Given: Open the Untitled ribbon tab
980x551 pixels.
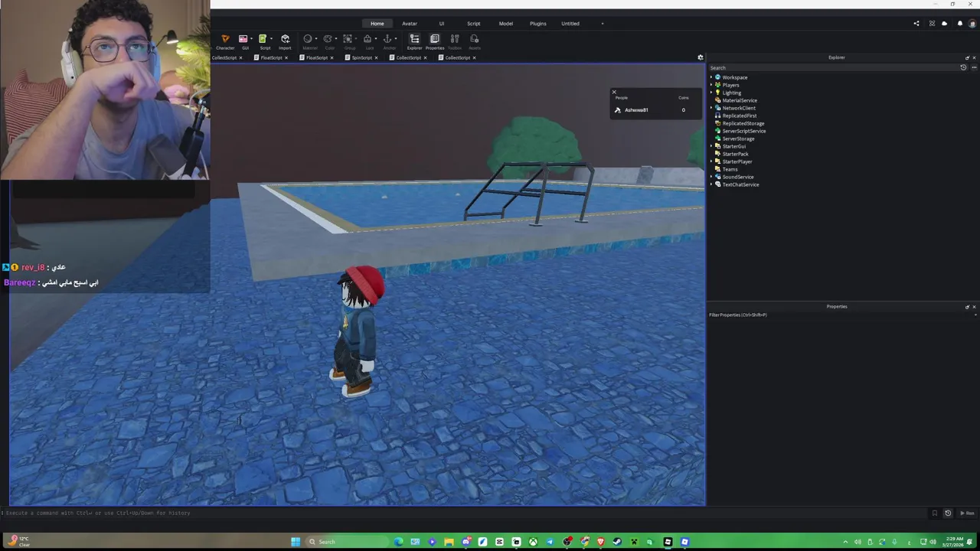Looking at the screenshot, I should pyautogui.click(x=570, y=24).
